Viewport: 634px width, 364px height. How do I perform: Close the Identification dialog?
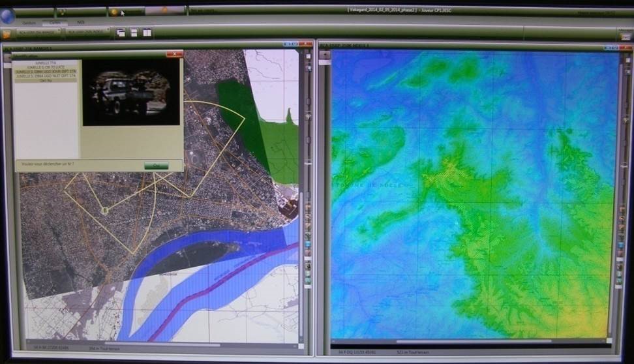(174, 55)
